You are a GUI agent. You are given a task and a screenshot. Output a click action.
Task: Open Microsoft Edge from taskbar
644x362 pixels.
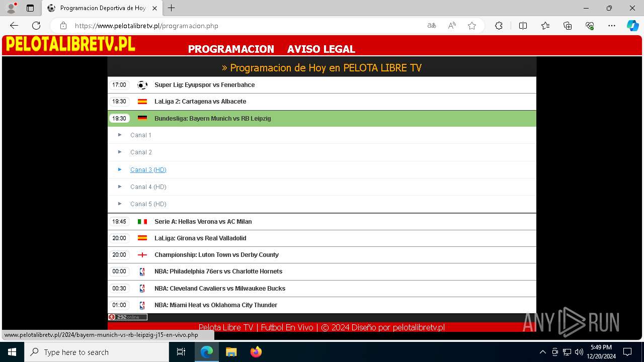click(207, 352)
